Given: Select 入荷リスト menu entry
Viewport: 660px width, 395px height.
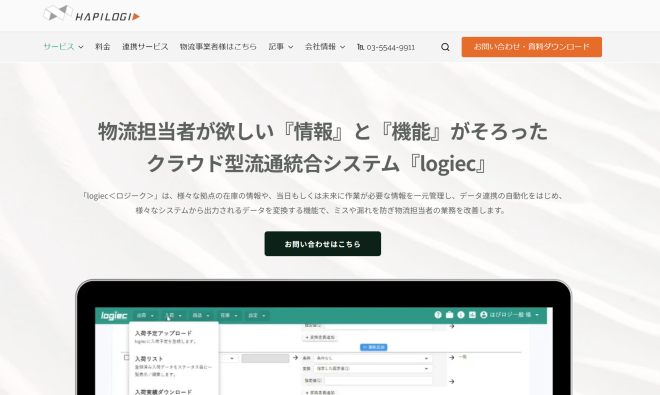Looking at the screenshot, I should pyautogui.click(x=149, y=359).
